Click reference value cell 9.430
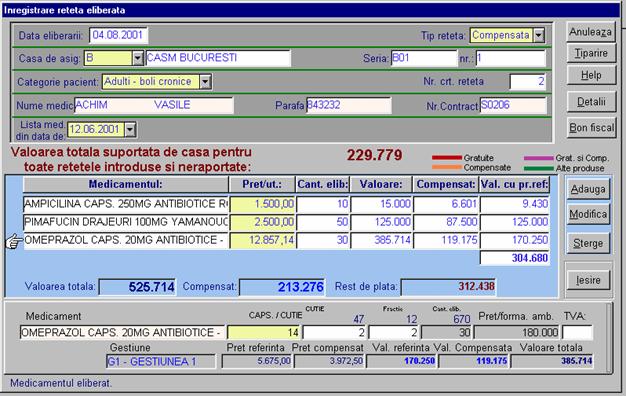 (515, 204)
